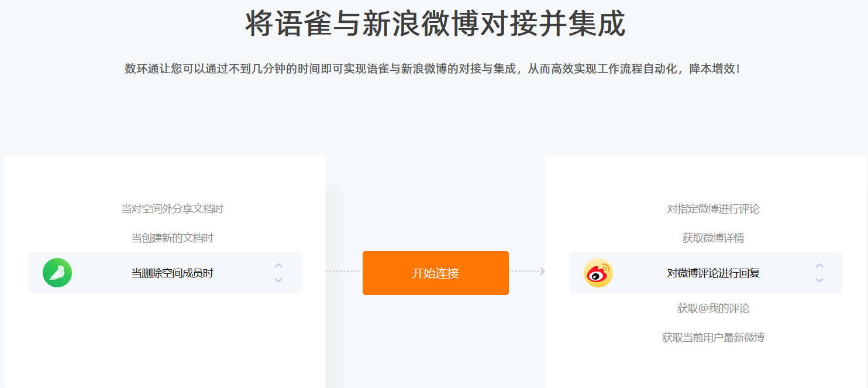Select highlighted 对微博评论进行回复 action
The width and height of the screenshot is (868, 388).
[x=706, y=273]
